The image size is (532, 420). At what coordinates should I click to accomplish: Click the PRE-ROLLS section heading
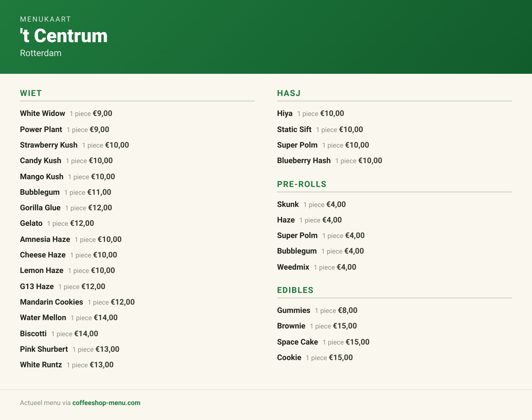302,184
